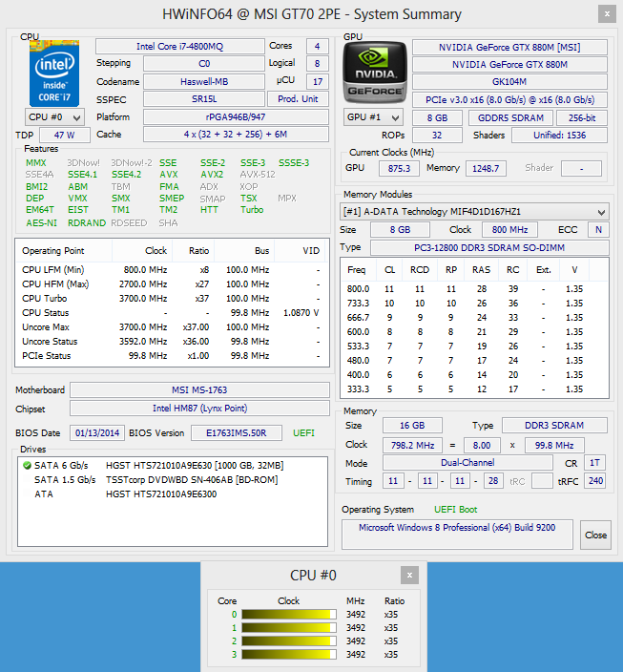Click the CPU LFM (Min) row
Viewport: 623px width, 672px height.
172,270
